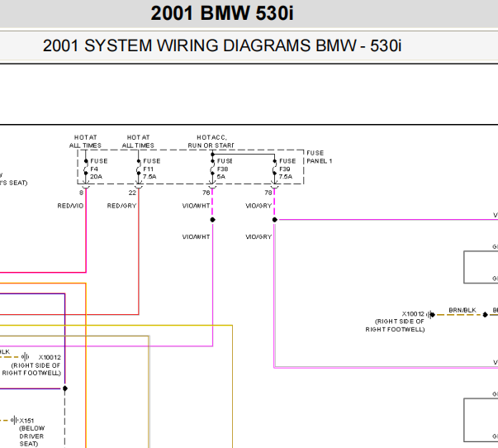Viewport: 498px width, 448px height.
Task: Click the lower "VIO/GRY" label below the splice
Action: click(x=258, y=237)
